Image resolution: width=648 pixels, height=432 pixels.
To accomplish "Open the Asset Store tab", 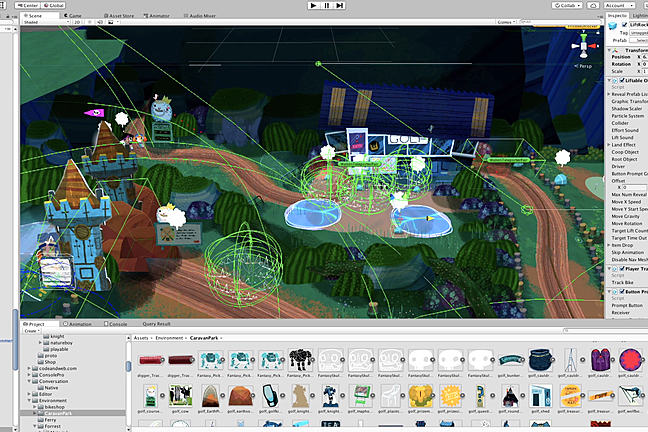I will [119, 16].
